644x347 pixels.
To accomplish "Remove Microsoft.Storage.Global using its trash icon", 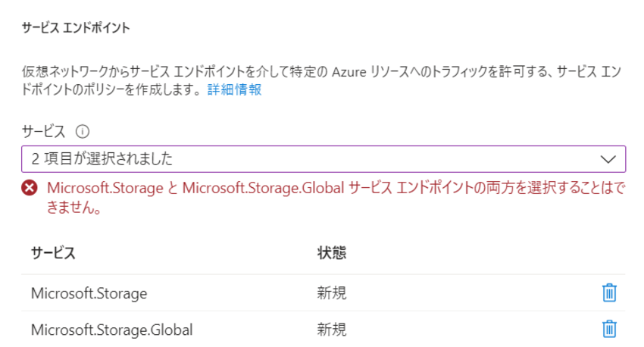I will coord(609,329).
